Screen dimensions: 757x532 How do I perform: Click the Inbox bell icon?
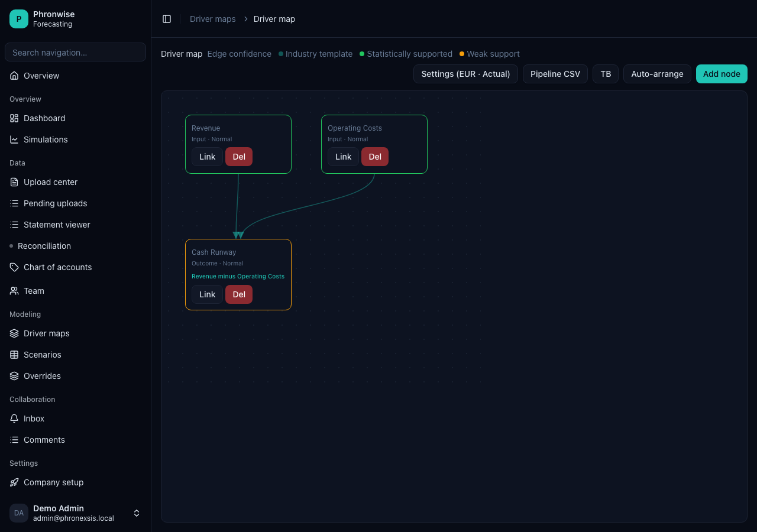[x=14, y=419]
